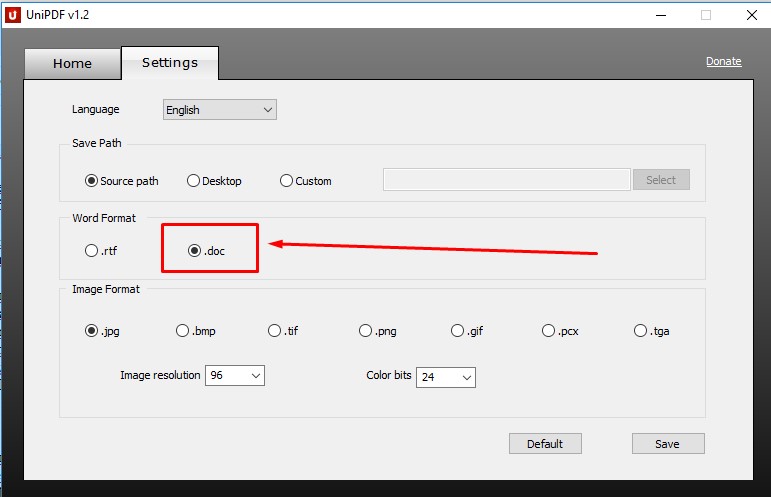Save the settings with Save button
The width and height of the screenshot is (771, 497).
tap(668, 444)
